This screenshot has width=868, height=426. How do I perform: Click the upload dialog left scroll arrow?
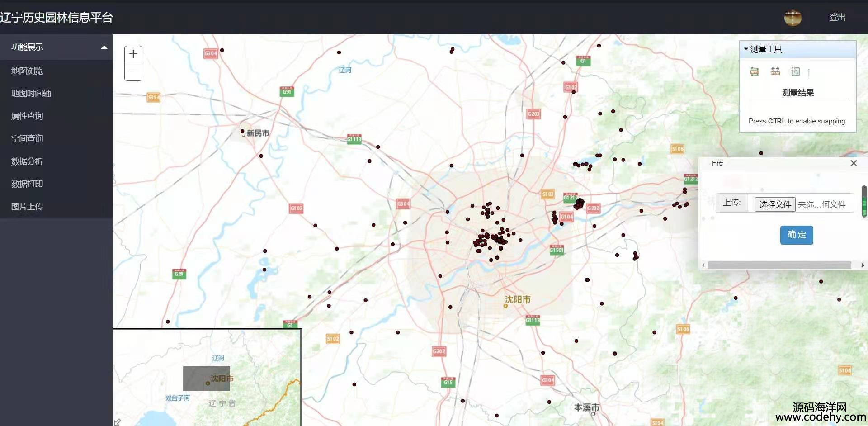pos(703,265)
